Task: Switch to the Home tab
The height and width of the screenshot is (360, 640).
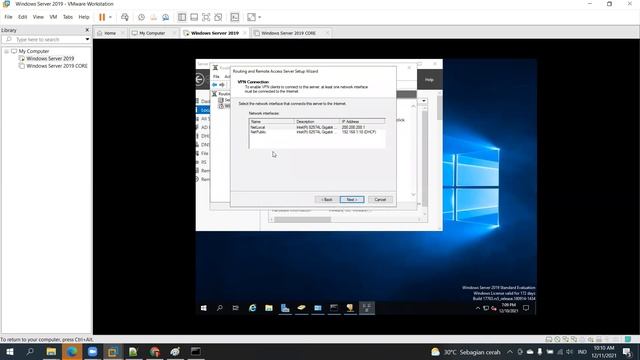Action: 110,33
